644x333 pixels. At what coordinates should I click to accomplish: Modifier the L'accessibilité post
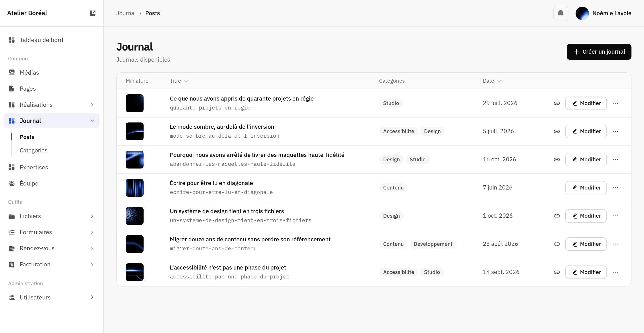pyautogui.click(x=586, y=272)
